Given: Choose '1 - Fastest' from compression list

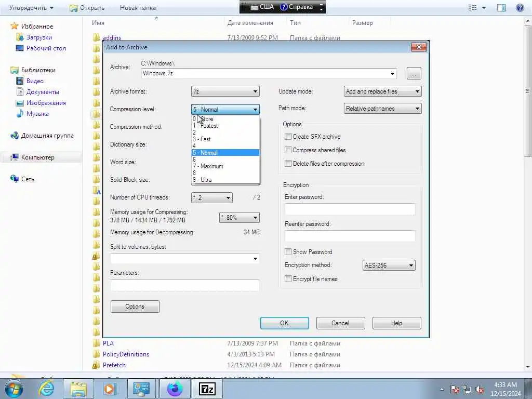Looking at the screenshot, I should coord(225,126).
